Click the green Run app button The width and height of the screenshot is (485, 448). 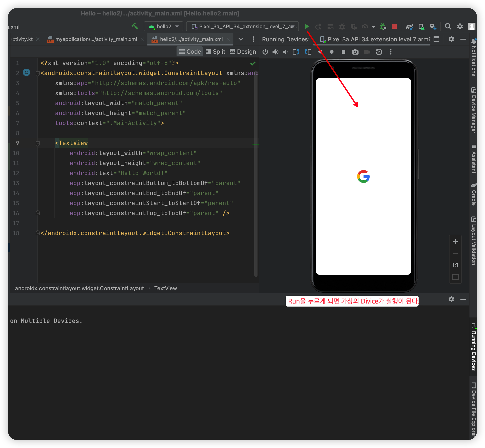tap(307, 26)
